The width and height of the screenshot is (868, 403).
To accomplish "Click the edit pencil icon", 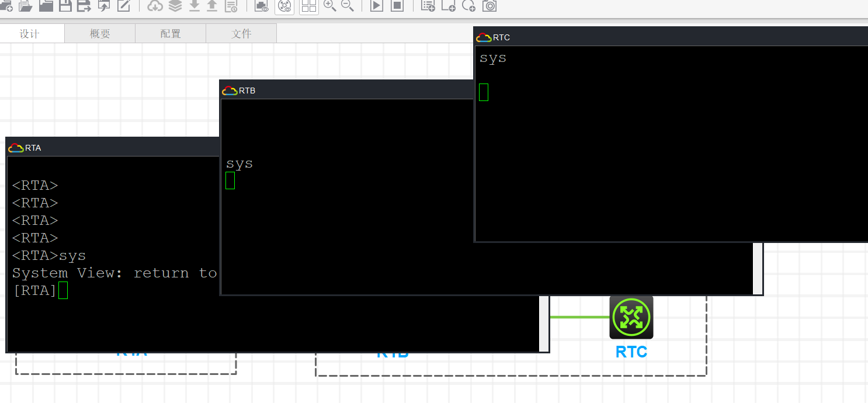I will [x=124, y=6].
